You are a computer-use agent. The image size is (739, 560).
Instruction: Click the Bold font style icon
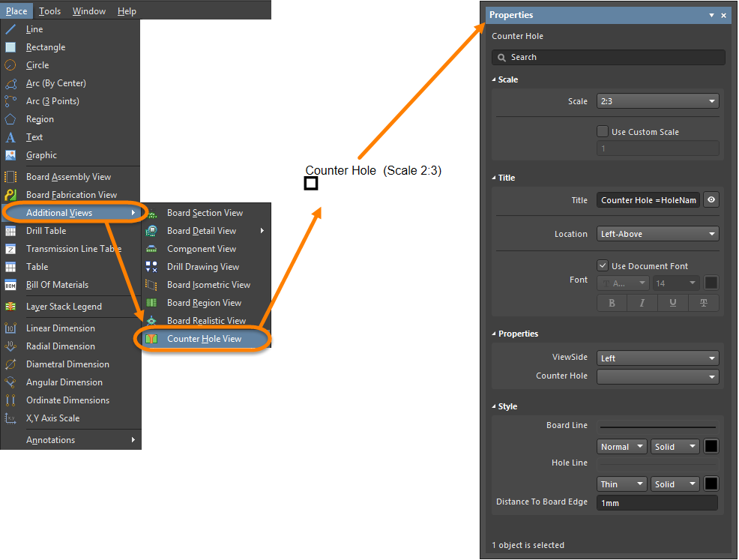612,303
